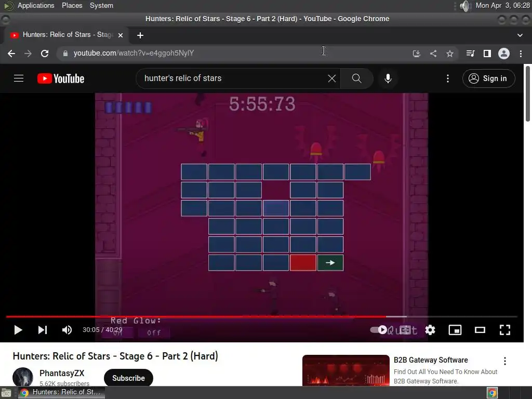532x399 pixels.
Task: Select Chrome window in bottom taskbar
Action: pos(61,392)
